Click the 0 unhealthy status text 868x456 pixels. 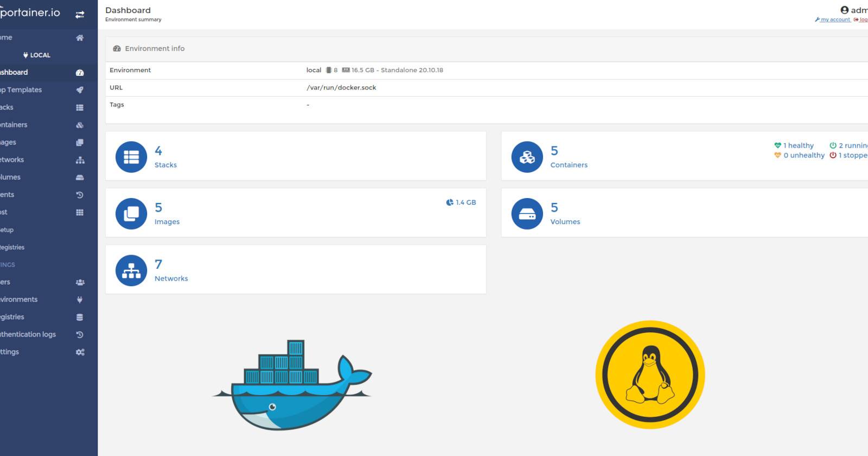(804, 155)
